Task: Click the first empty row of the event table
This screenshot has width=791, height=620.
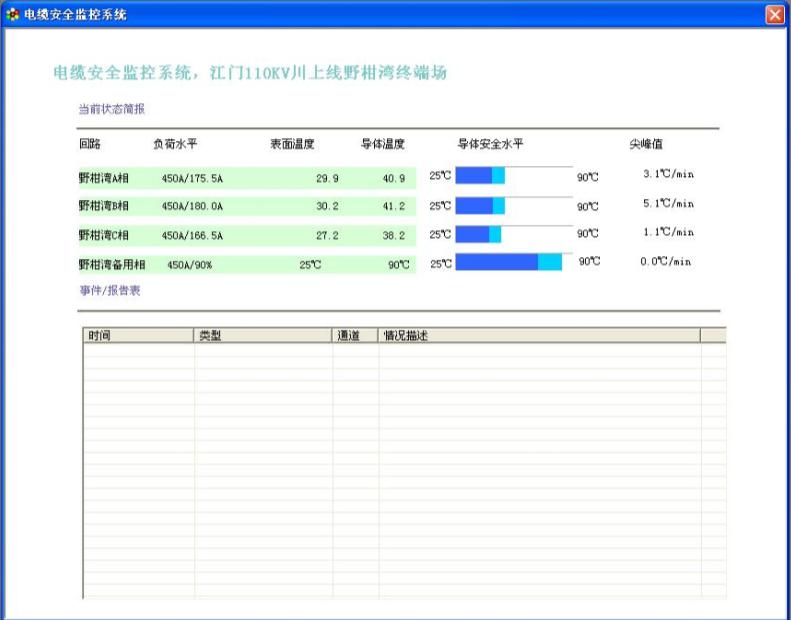Action: 400,352
